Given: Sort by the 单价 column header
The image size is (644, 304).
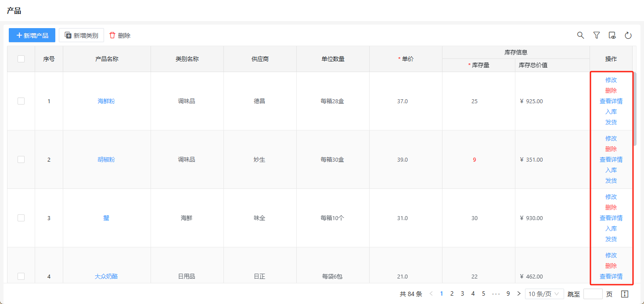Looking at the screenshot, I should pos(406,59).
